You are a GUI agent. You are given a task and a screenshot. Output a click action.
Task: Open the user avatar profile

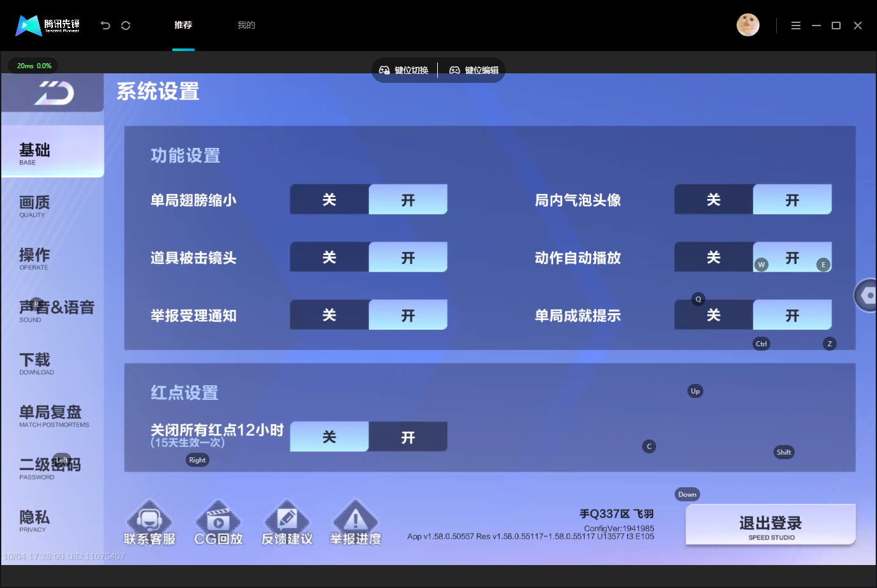748,25
